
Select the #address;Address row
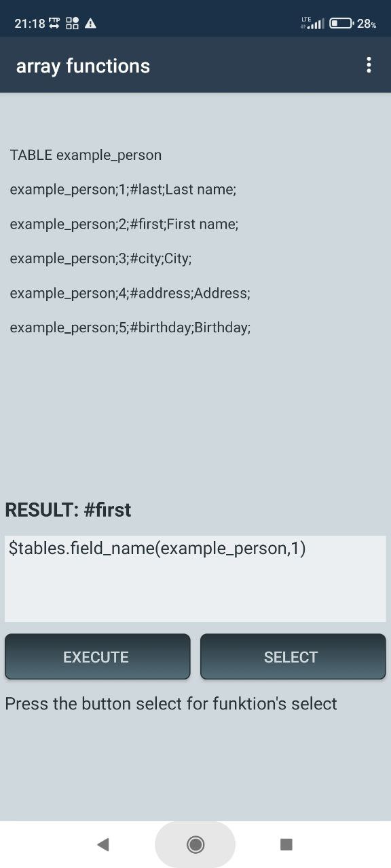tap(130, 294)
